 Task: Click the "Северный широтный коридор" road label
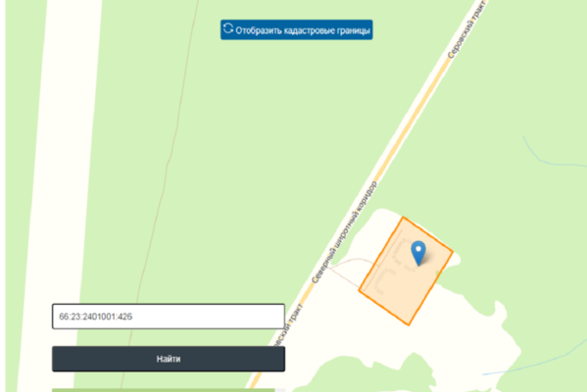click(344, 232)
